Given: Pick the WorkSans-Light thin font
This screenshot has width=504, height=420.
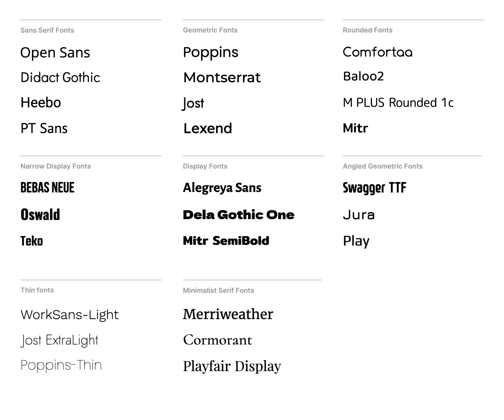Looking at the screenshot, I should tap(70, 315).
